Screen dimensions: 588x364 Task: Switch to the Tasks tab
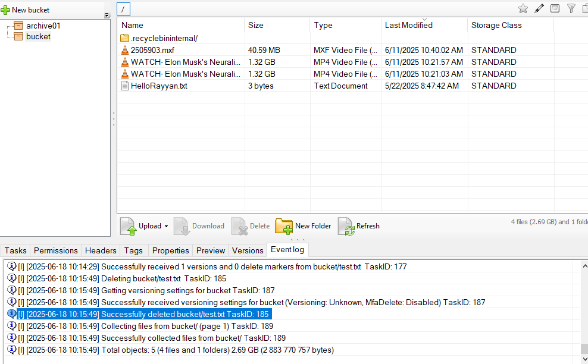click(x=15, y=250)
